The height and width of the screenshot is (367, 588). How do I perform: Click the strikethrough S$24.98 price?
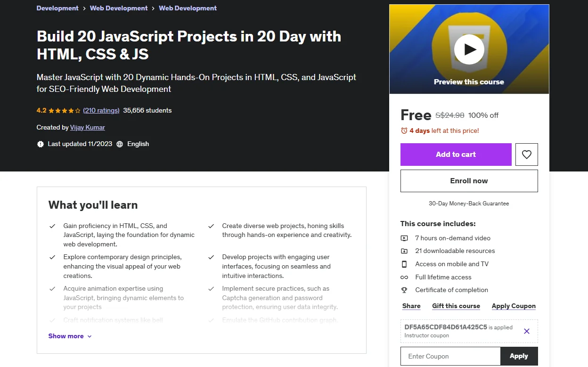(450, 115)
